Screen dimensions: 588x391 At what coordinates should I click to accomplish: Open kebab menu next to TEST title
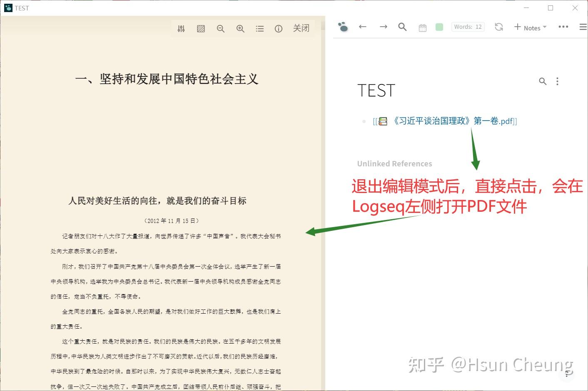click(558, 81)
